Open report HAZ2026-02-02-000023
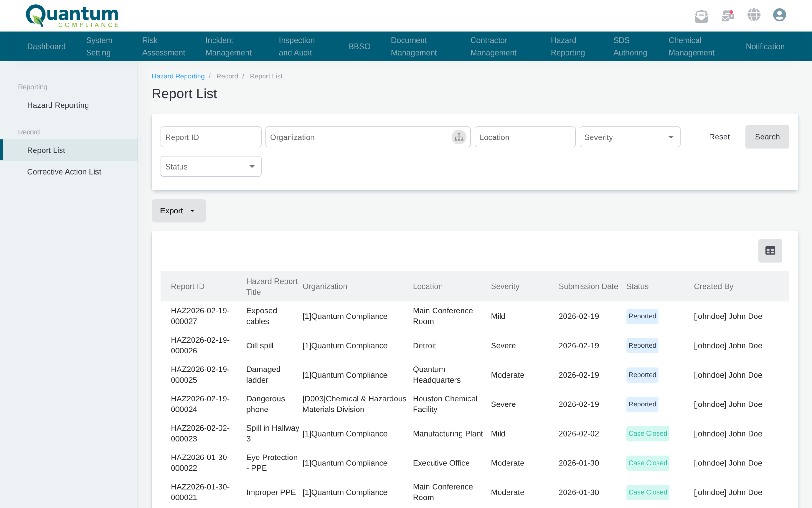The height and width of the screenshot is (508, 812). tap(200, 433)
